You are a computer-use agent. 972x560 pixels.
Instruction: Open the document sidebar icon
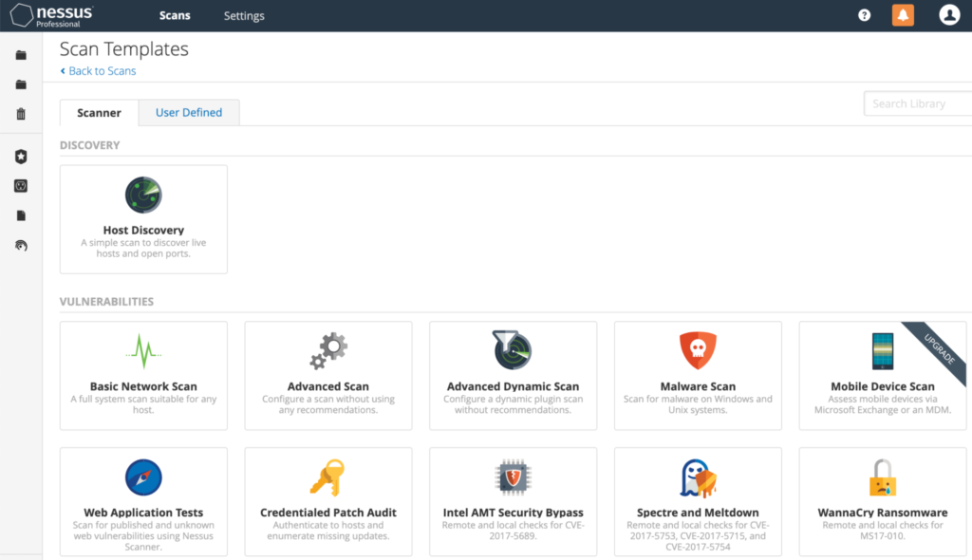point(21,215)
